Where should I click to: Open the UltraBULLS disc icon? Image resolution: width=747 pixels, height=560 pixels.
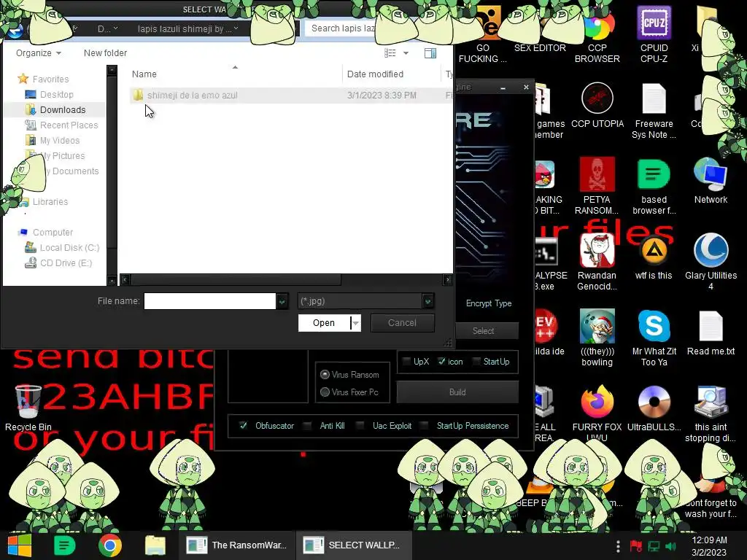pyautogui.click(x=654, y=408)
